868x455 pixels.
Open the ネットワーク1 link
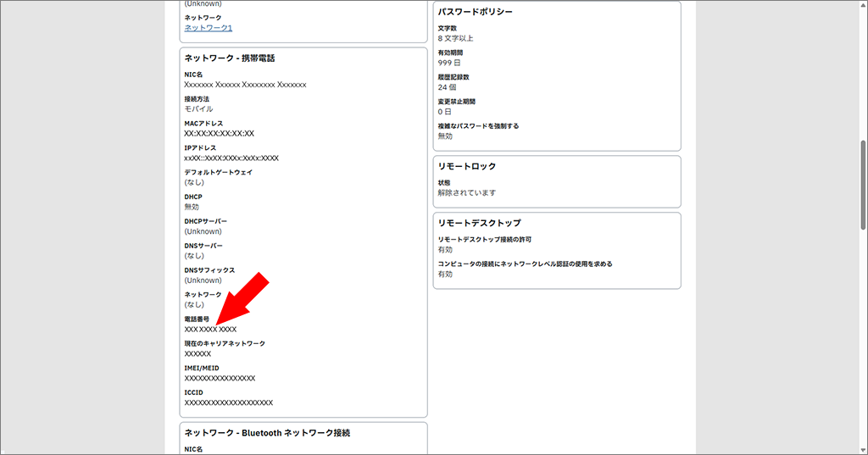208,28
